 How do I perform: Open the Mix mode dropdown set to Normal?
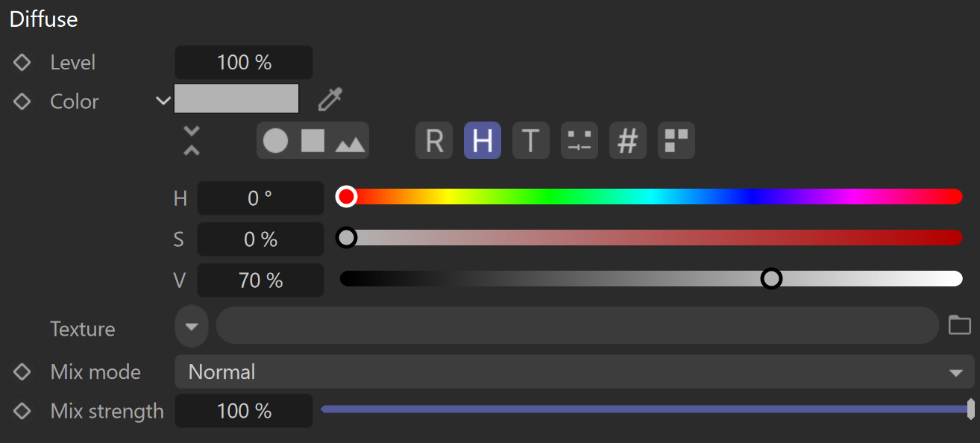point(574,371)
